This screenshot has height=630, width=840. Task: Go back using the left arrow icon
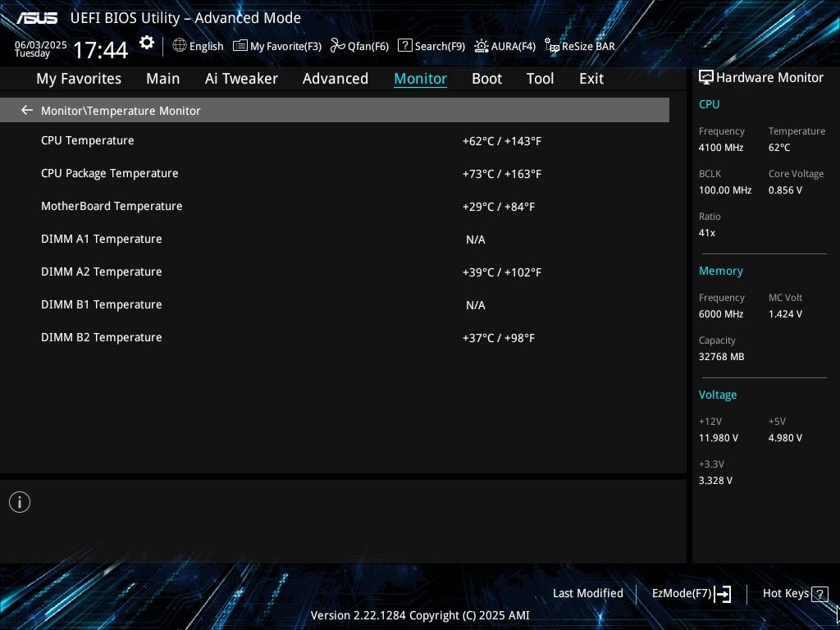[27, 110]
